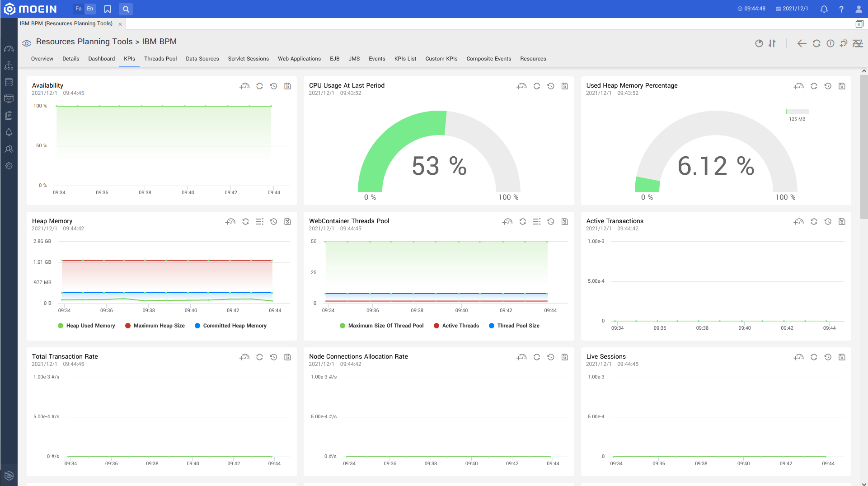This screenshot has height=486, width=868.
Task: Open monitor screen icon in left sidebar
Action: [9, 99]
